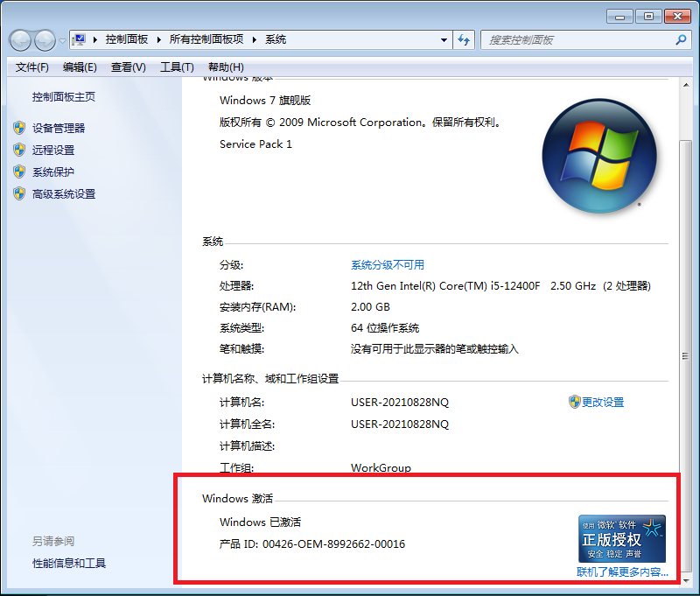Click the Back navigation arrow button
The image size is (700, 596).
point(20,40)
